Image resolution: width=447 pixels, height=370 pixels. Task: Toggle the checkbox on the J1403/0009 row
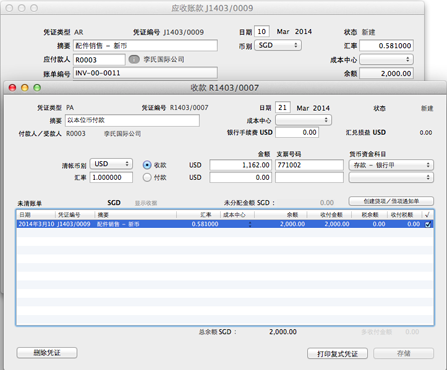(428, 224)
